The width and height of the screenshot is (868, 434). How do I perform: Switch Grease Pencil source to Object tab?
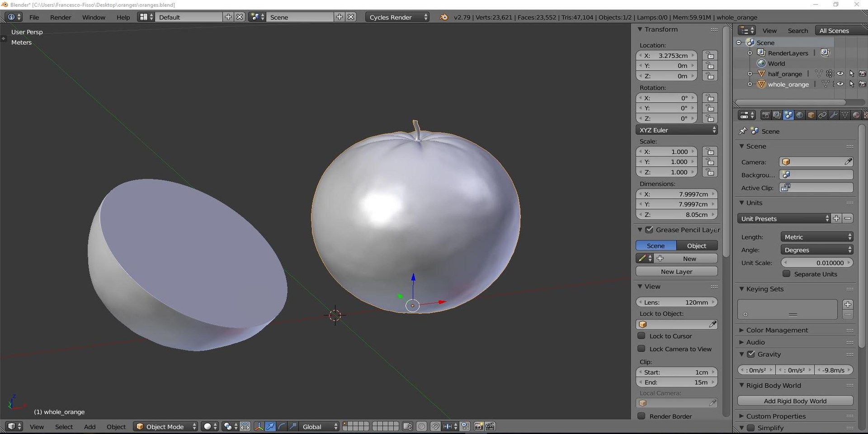[x=697, y=245]
